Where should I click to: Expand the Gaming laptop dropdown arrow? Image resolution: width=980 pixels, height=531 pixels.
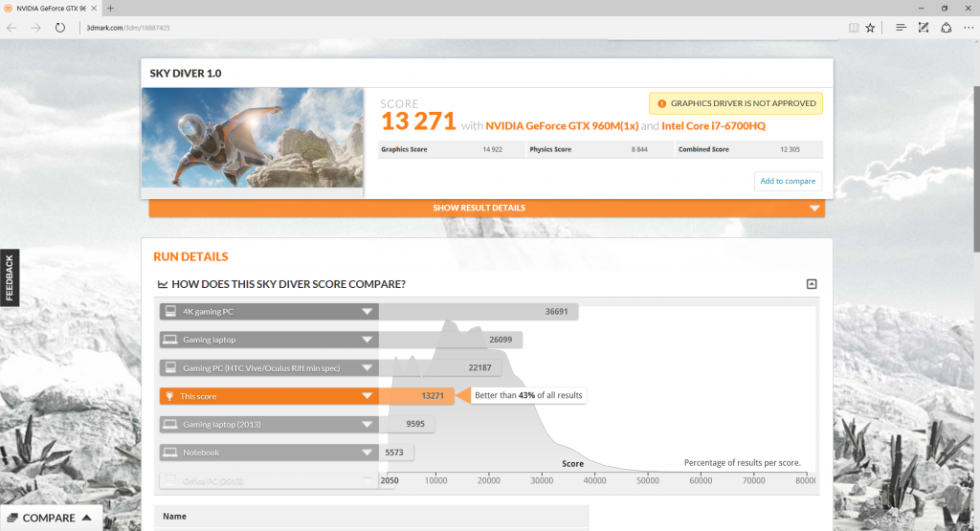367,340
